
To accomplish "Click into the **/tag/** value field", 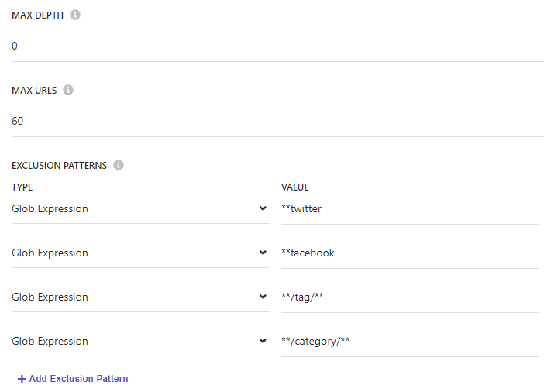I will pyautogui.click(x=409, y=297).
